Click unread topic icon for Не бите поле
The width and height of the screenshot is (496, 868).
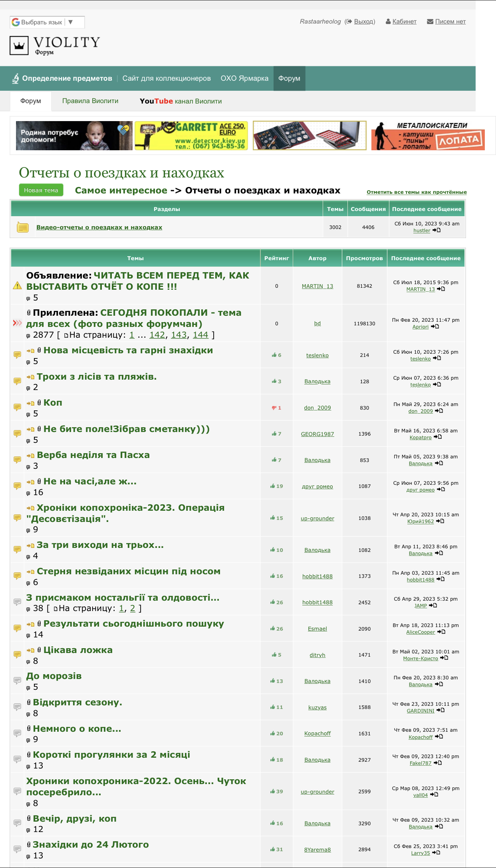click(x=17, y=434)
